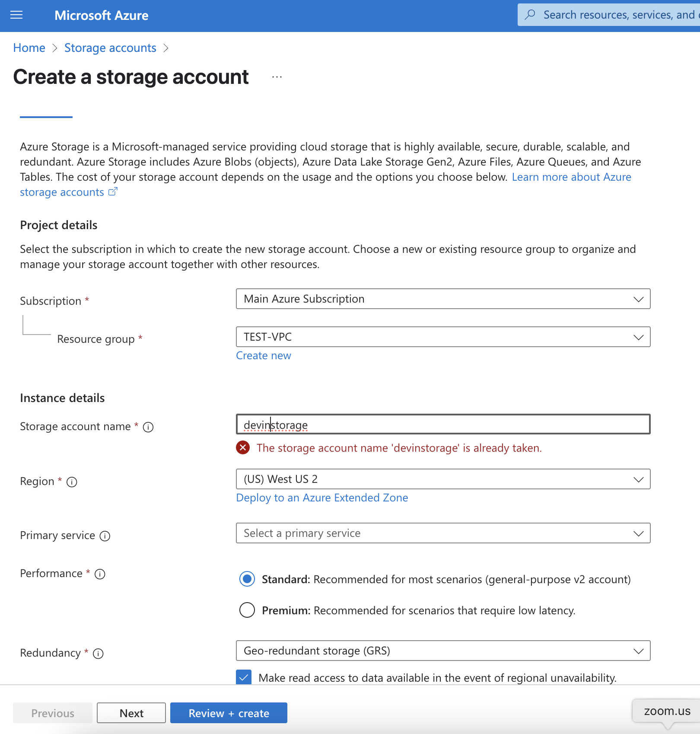Click the zoom.us tooltip

667,711
